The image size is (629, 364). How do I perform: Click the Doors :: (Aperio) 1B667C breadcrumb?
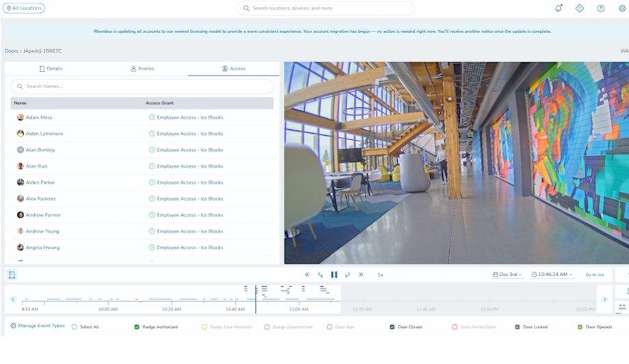pyautogui.click(x=34, y=51)
